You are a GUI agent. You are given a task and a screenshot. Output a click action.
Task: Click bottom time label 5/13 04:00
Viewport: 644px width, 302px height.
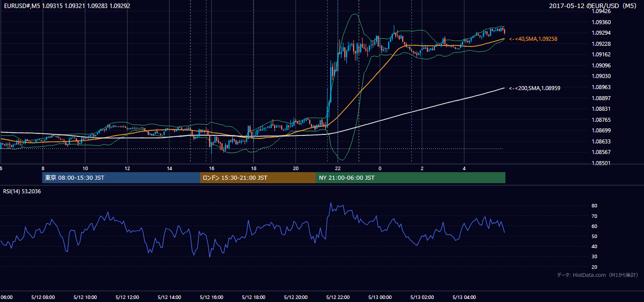tap(464, 297)
